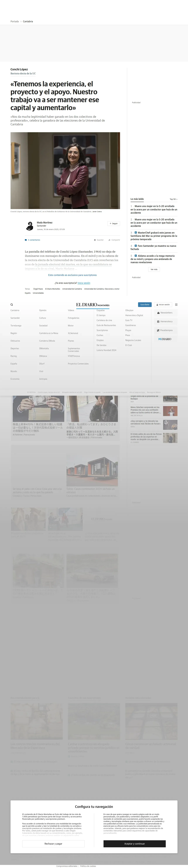Click the subscriber plus badge beside Aldama headline

(x=136, y=256)
